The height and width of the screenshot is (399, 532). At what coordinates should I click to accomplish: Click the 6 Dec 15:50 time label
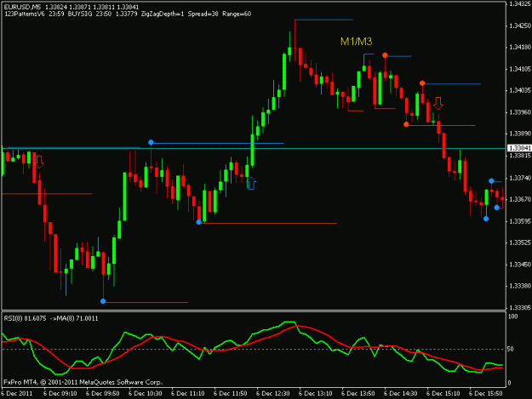coord(485,394)
